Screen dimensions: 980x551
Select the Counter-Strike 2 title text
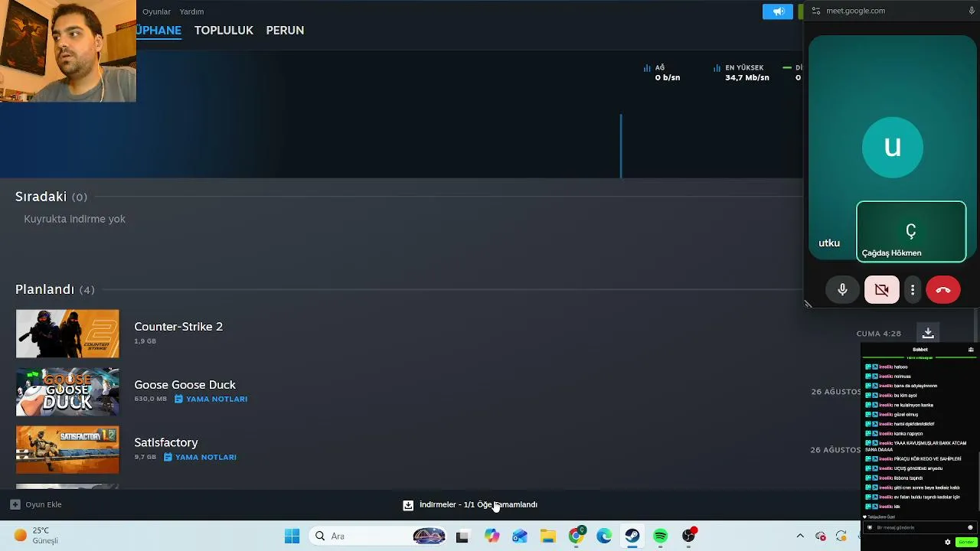pos(178,326)
